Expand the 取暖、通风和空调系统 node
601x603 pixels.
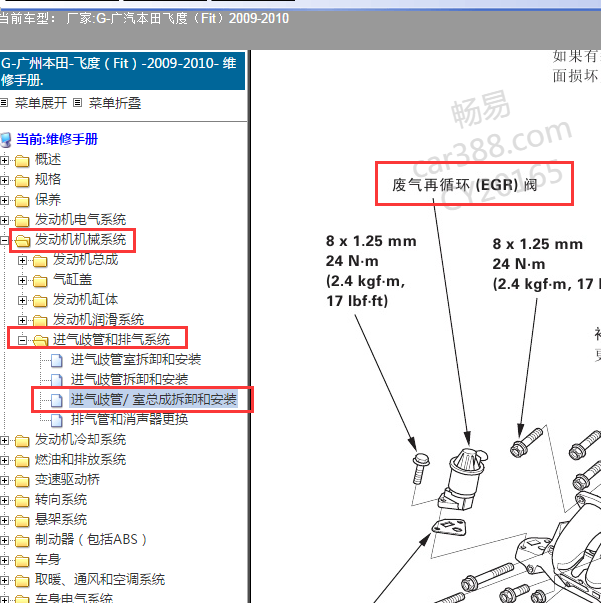[x=4, y=580]
